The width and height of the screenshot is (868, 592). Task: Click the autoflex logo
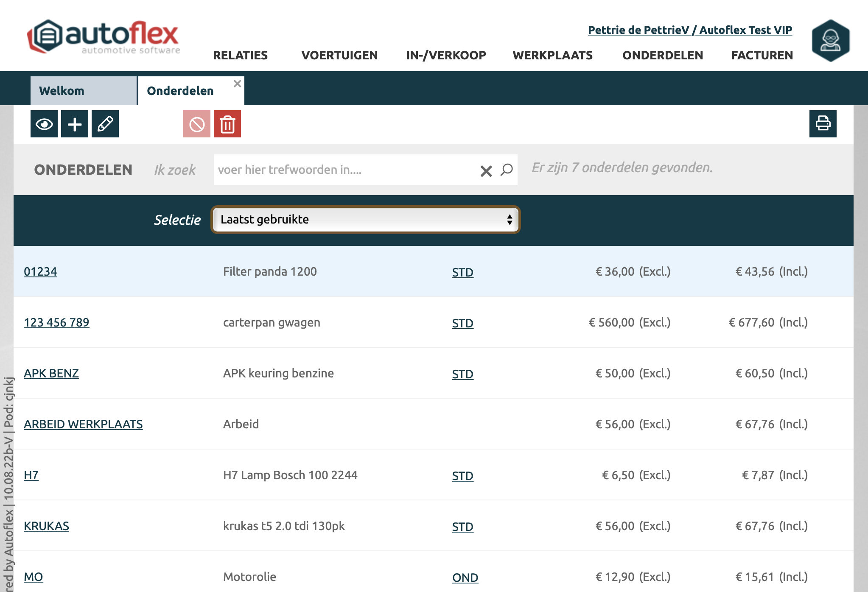point(104,37)
